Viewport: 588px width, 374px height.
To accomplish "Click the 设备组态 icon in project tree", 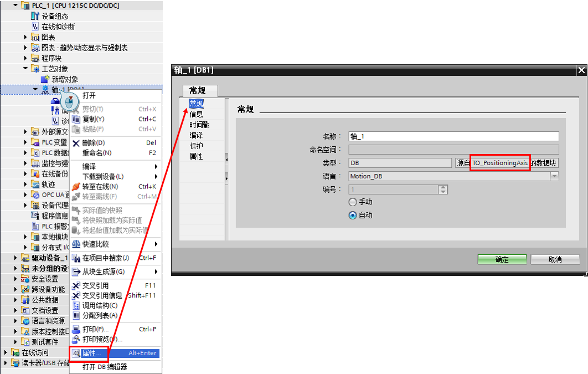I will pyautogui.click(x=35, y=16).
